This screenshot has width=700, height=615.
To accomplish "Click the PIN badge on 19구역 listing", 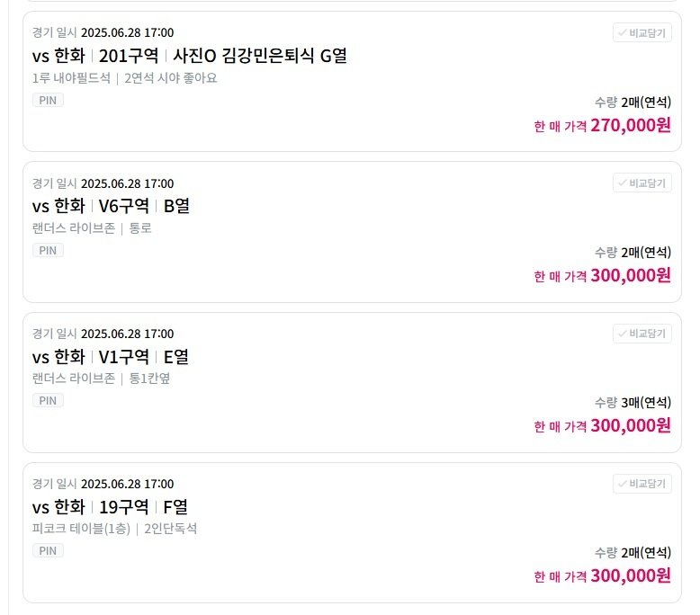I will (x=48, y=551).
